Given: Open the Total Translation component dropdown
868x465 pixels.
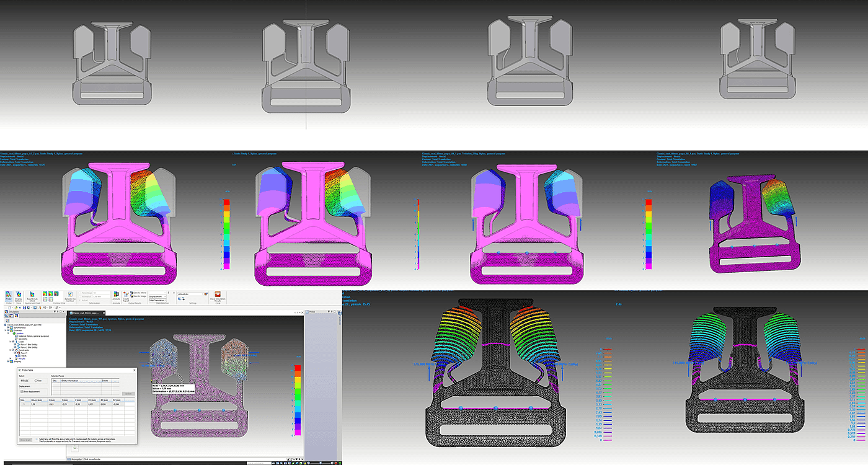Looking at the screenshot, I should (x=157, y=300).
